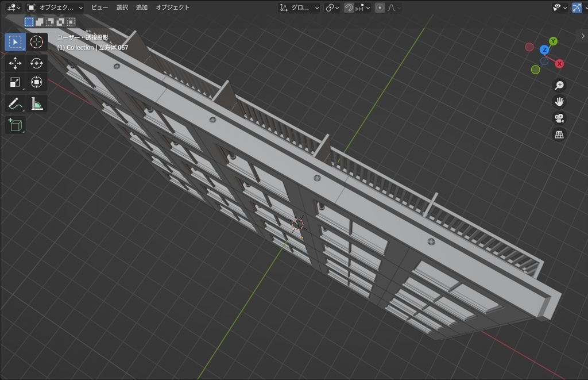Open the 選択 menu
588x380 pixels.
point(122,7)
